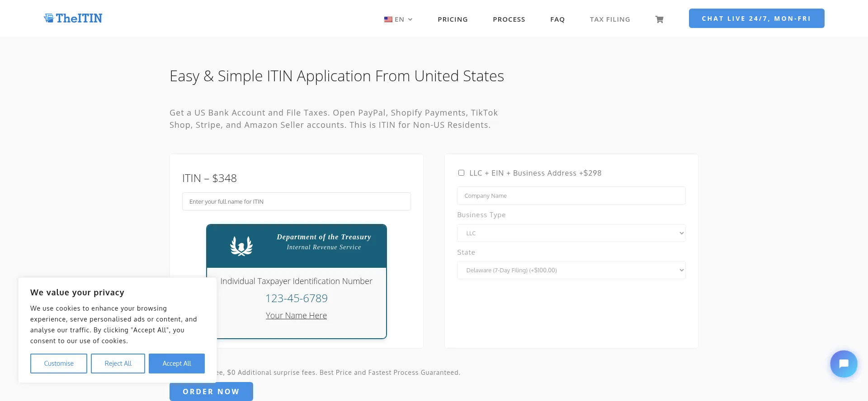Image resolution: width=868 pixels, height=401 pixels.
Task: Click the State label
Action: [466, 252]
